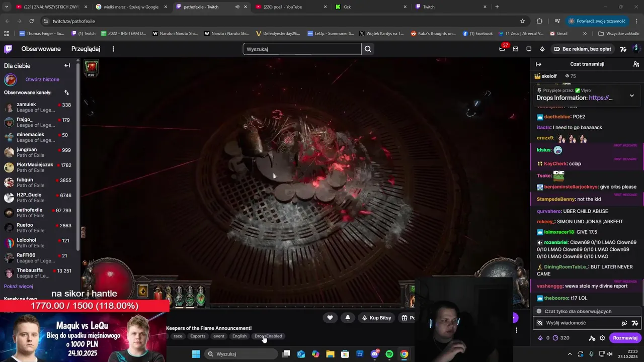Click the Bits diamond icon in the top bar

coord(542,49)
